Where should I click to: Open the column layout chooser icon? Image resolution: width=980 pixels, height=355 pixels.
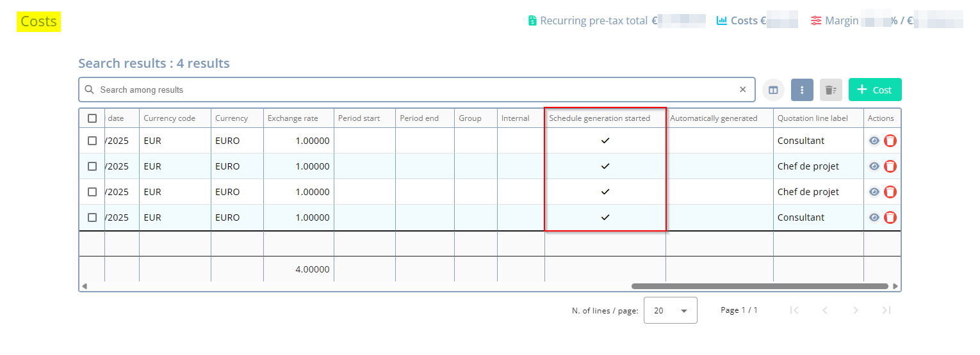click(x=773, y=90)
